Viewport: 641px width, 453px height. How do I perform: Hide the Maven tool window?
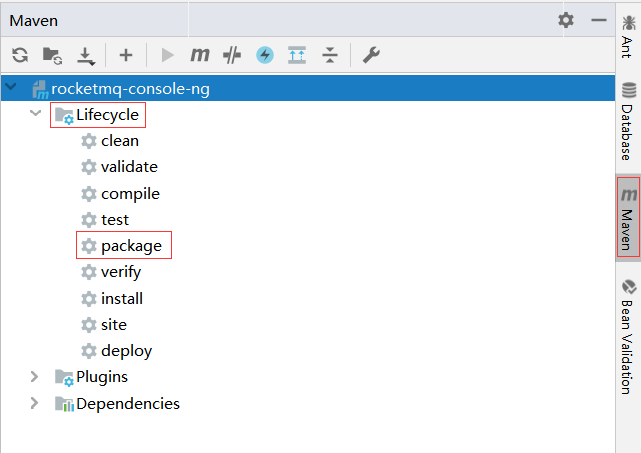pos(599,20)
